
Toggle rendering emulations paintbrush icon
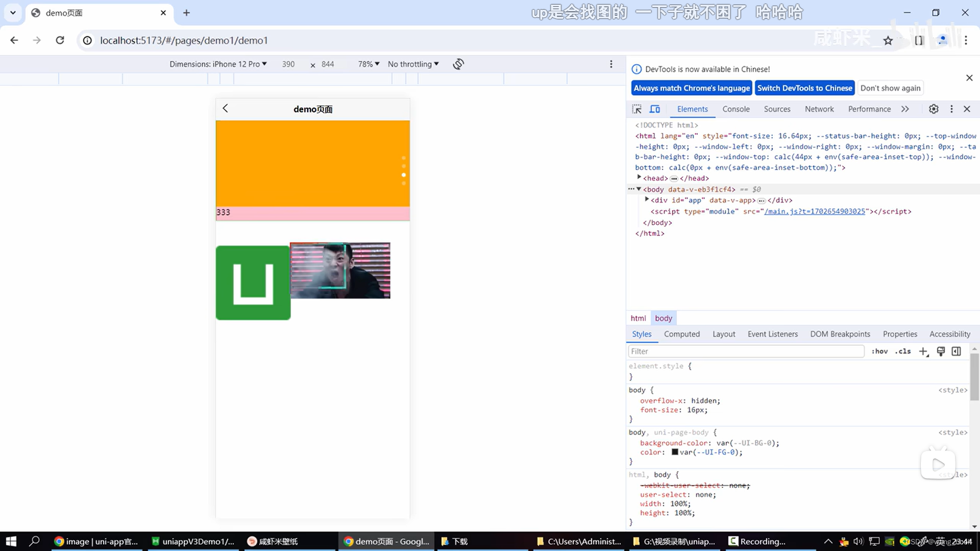tap(941, 351)
